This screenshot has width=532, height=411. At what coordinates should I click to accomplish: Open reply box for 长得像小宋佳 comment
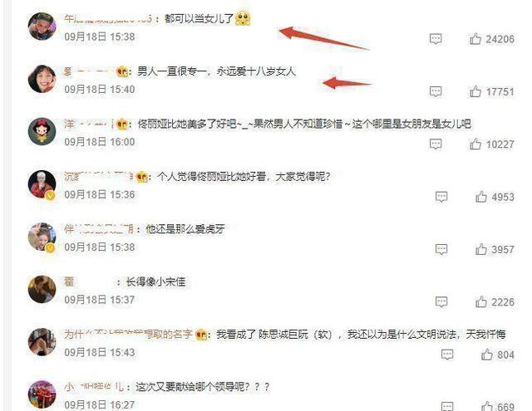pos(441,302)
